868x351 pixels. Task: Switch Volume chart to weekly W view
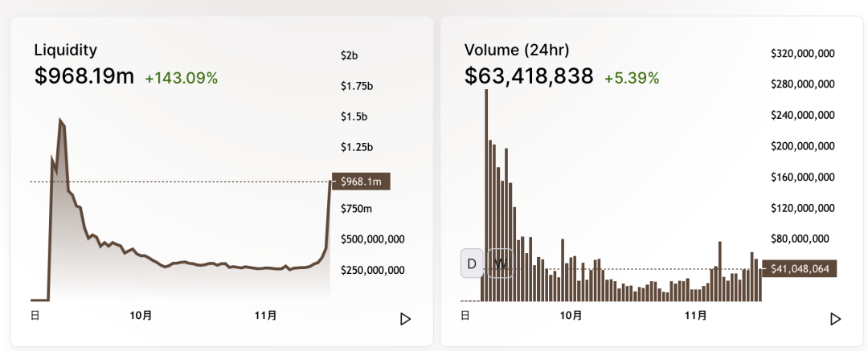click(x=500, y=263)
